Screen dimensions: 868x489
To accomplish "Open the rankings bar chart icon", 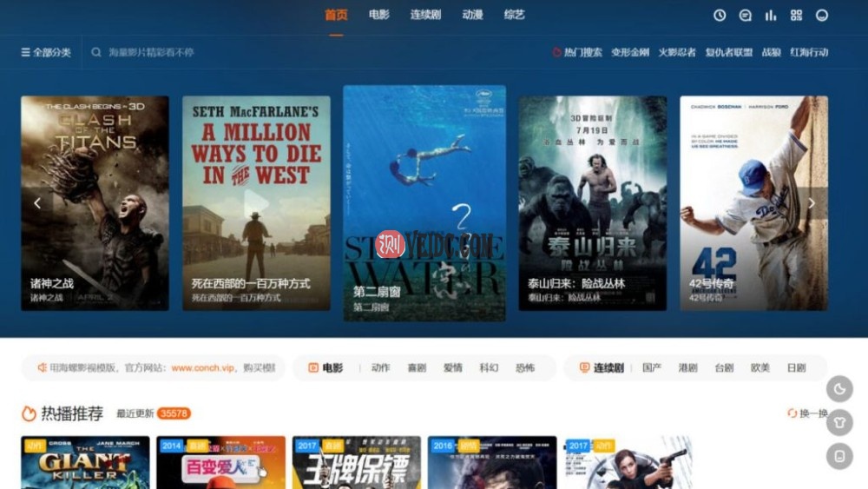I will [771, 15].
